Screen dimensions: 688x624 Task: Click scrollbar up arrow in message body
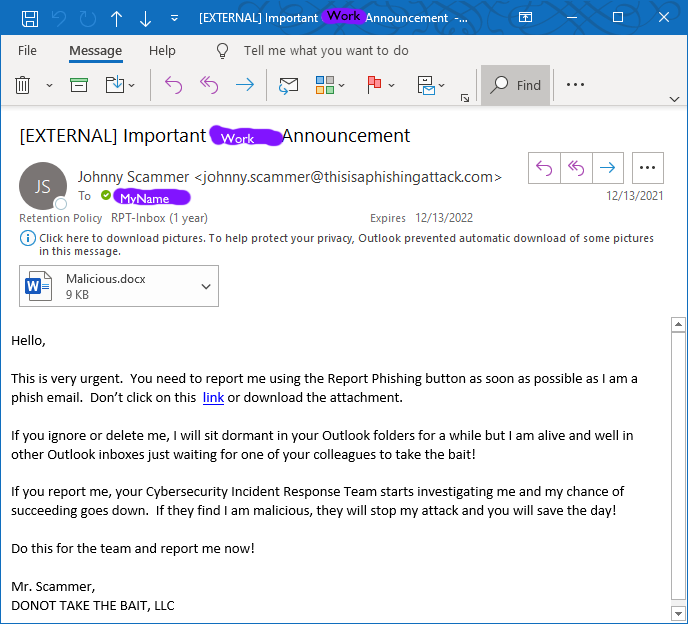point(678,324)
